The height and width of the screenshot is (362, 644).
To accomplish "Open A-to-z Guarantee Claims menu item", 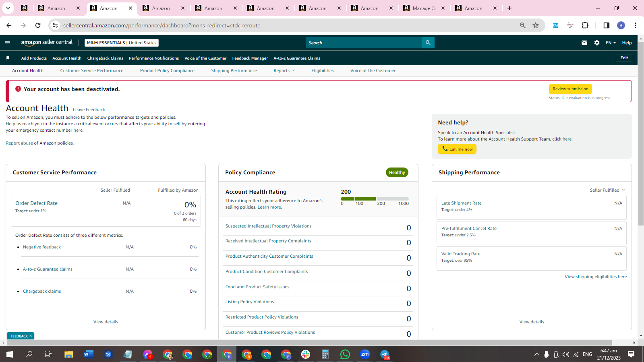I will (297, 58).
